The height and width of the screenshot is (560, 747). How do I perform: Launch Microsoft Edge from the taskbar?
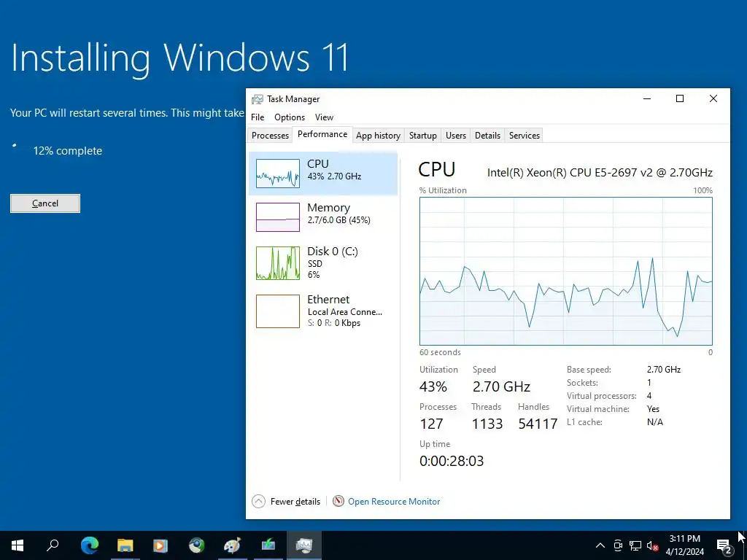tap(89, 545)
